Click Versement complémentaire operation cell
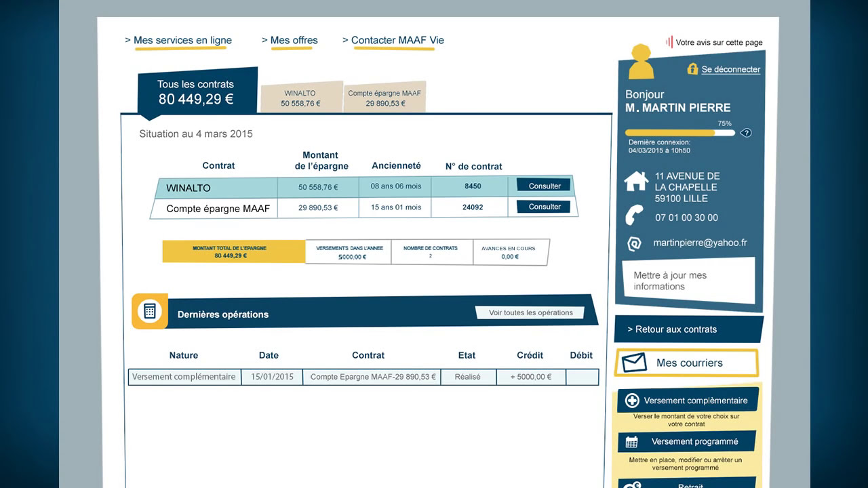Viewport: 868px width, 488px height. (184, 377)
